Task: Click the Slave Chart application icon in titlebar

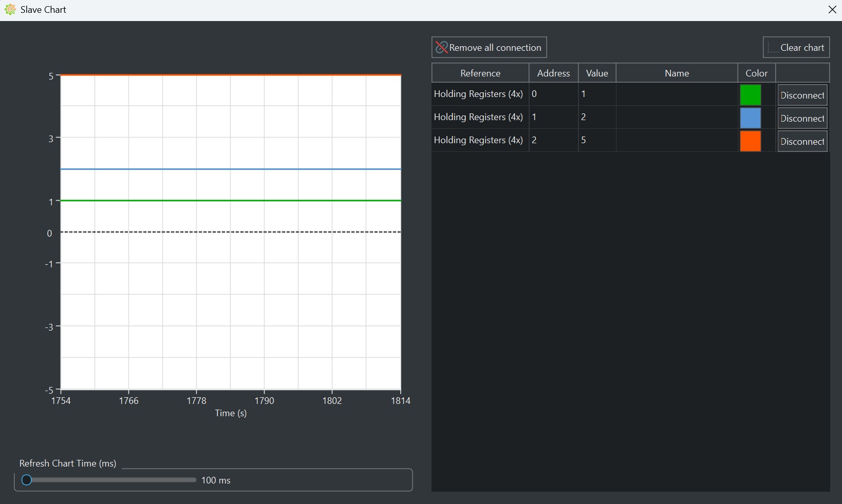Action: pyautogui.click(x=10, y=9)
